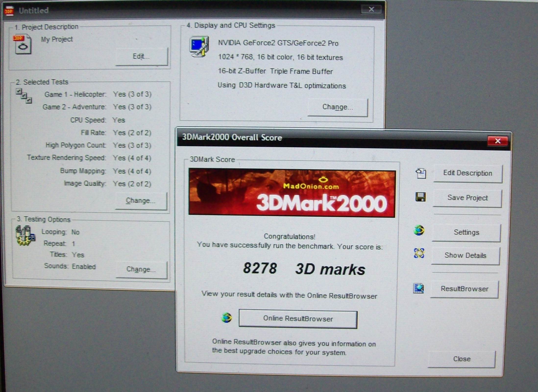The width and height of the screenshot is (538, 392).
Task: Click the testing tools icon in Testing Options
Action: pos(25,235)
